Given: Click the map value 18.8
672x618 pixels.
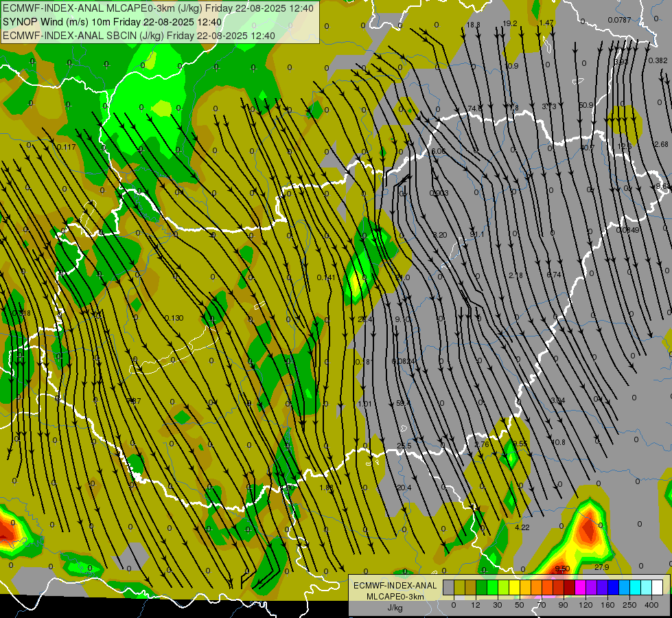Looking at the screenshot, I should (473, 25).
